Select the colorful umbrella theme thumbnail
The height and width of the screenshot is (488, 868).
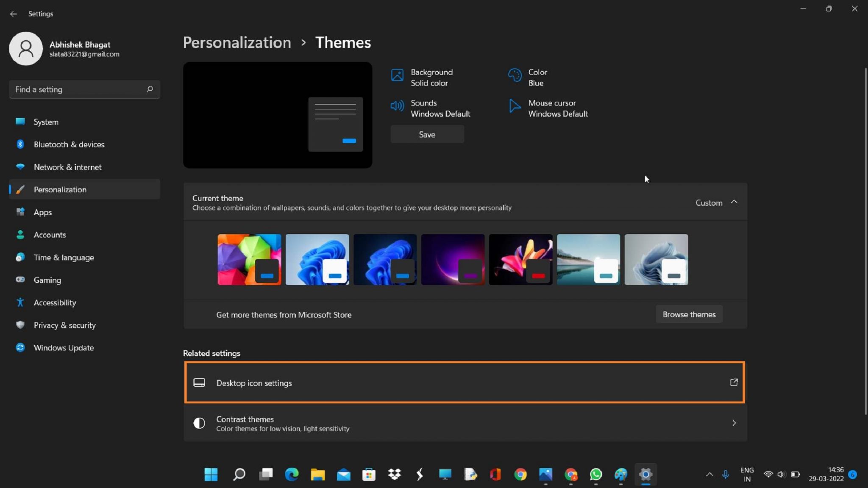coord(249,259)
